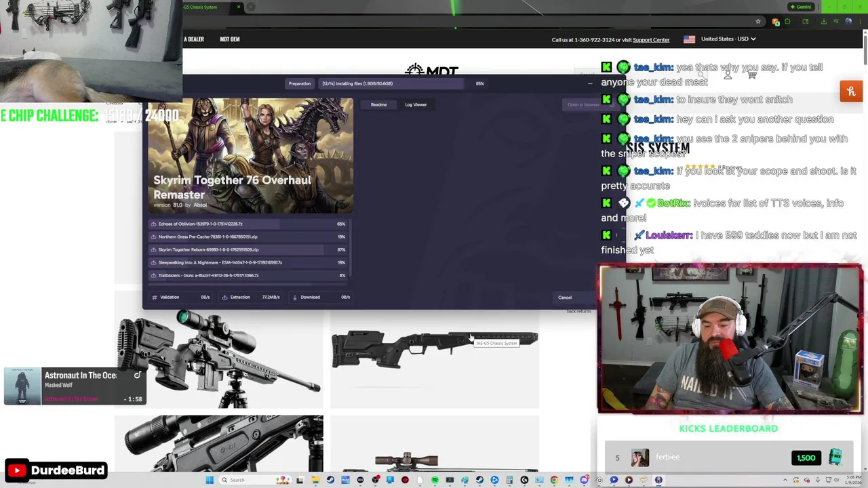The image size is (868, 488).
Task: Open the browser downloads icon
Action: [823, 22]
